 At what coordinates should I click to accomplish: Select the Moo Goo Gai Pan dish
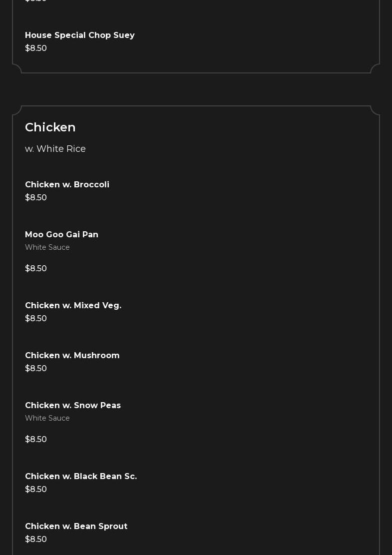pos(61,235)
